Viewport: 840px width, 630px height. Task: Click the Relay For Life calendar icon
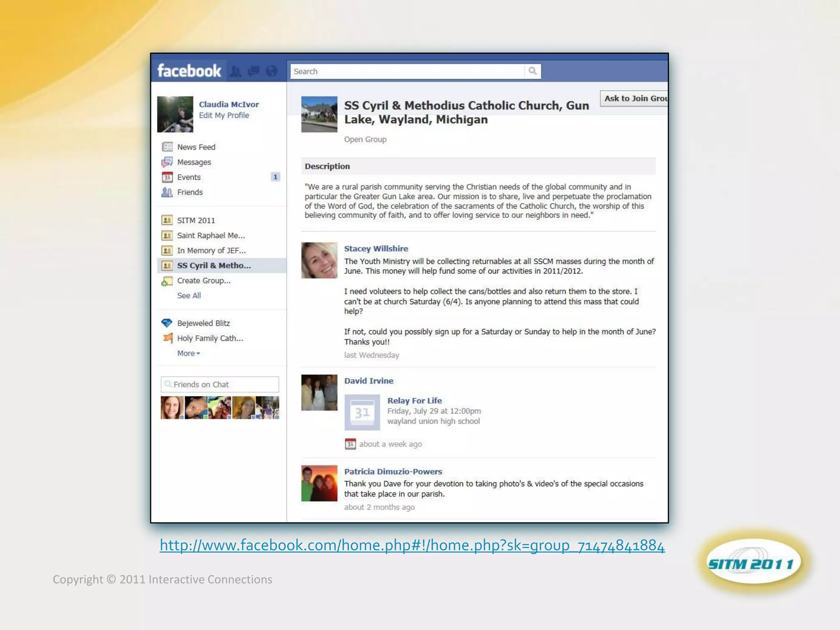362,412
